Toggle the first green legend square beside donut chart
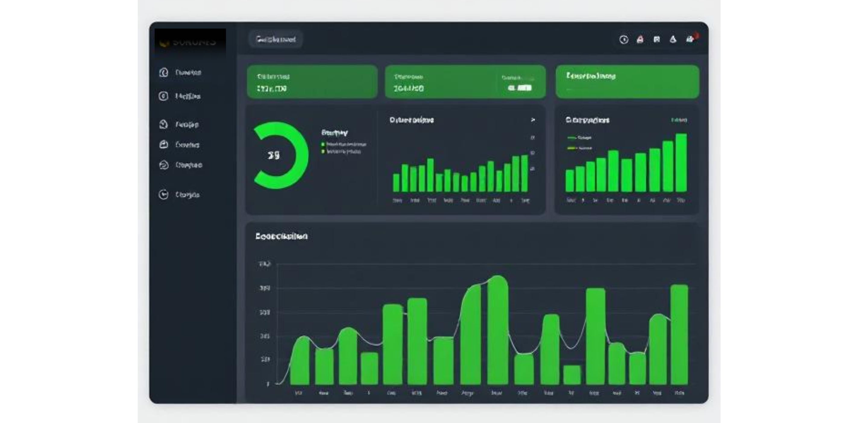Viewport: 868px width, 423px height. 323,144
